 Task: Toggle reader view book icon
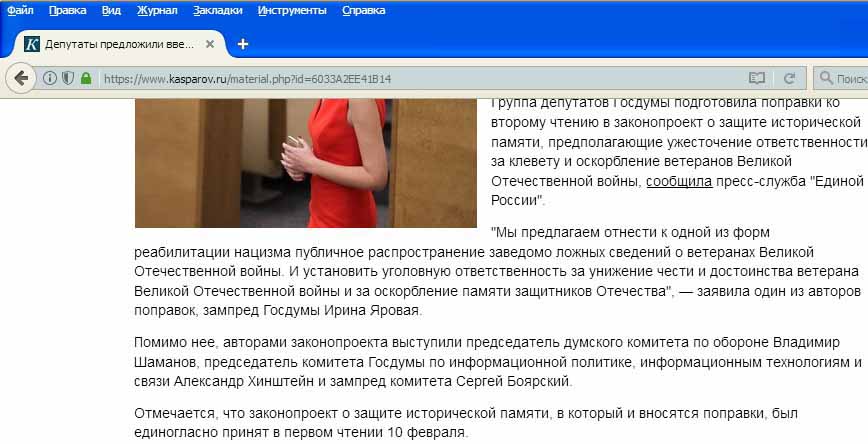757,79
